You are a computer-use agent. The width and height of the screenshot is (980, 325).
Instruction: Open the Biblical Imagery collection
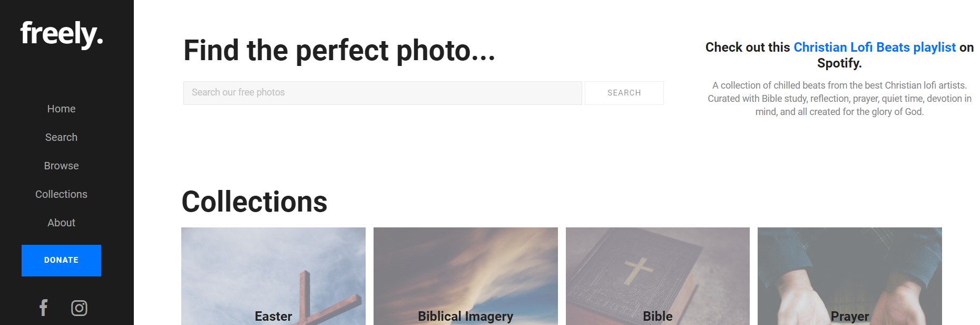[466, 276]
